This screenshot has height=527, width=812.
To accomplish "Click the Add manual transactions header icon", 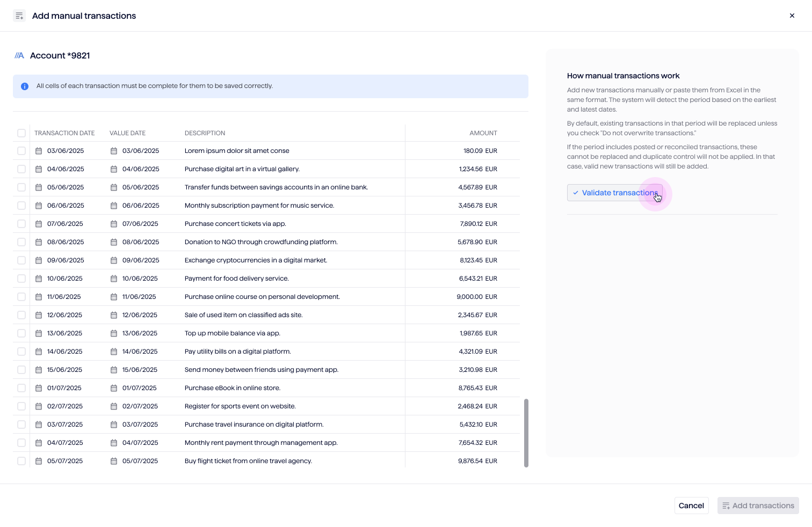I will [x=19, y=16].
